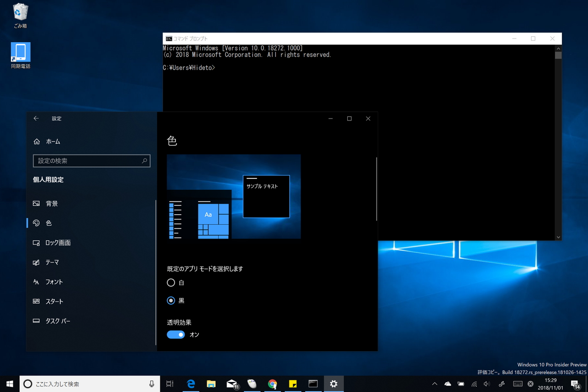
Task: Open the Recycle Bin desktop icon
Action: [x=20, y=13]
